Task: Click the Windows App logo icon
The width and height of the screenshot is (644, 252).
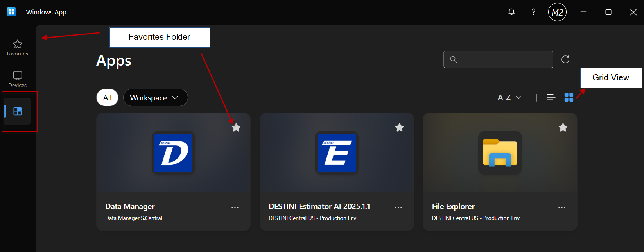Action: pyautogui.click(x=11, y=12)
